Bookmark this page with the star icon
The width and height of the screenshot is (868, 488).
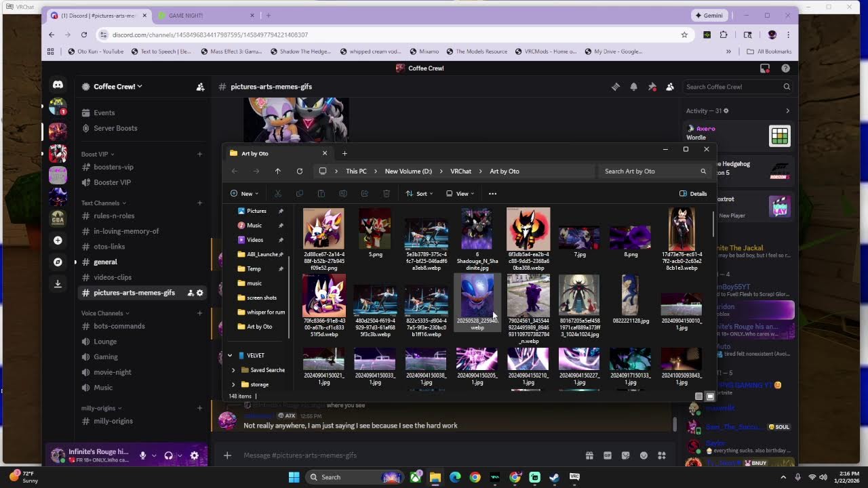pyautogui.click(x=684, y=35)
